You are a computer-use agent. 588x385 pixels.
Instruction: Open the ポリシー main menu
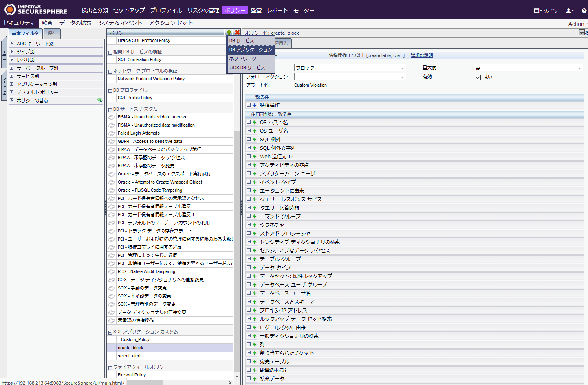point(235,10)
